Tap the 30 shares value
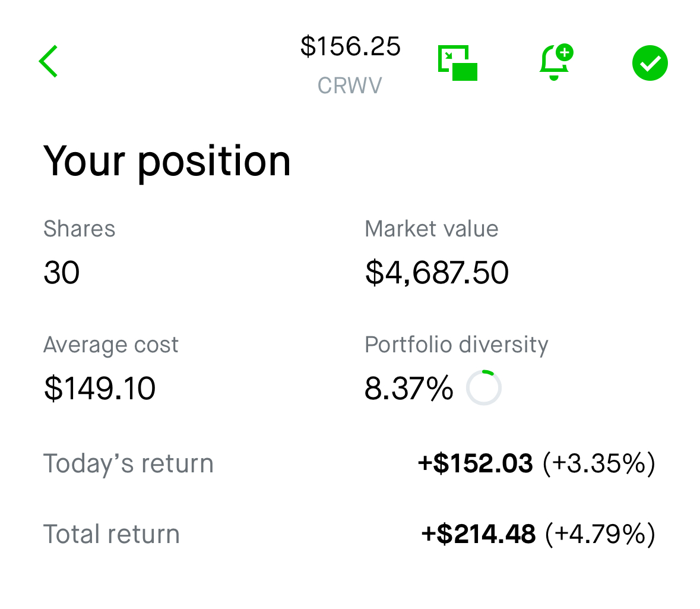 click(62, 273)
